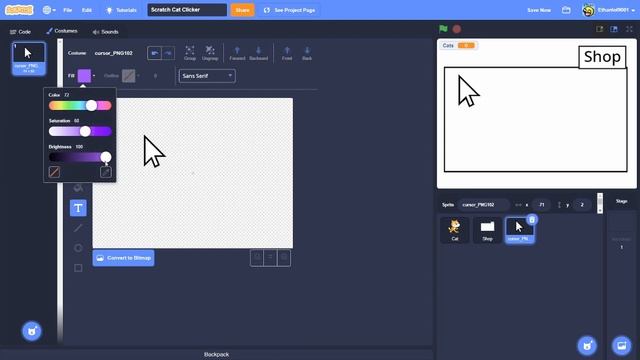Click the purple Fill color swatch
640x360 pixels.
(x=84, y=76)
